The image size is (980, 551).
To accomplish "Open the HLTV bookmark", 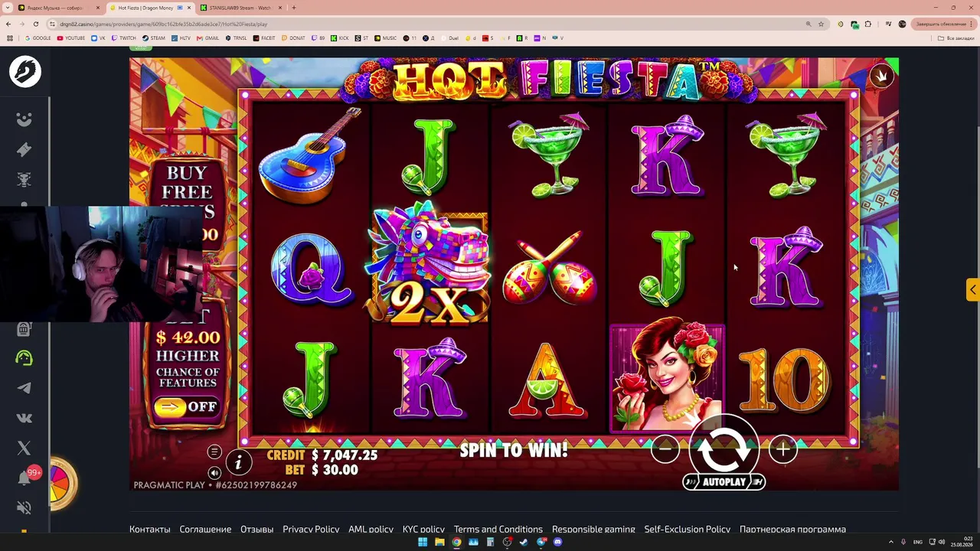I will coord(181,37).
